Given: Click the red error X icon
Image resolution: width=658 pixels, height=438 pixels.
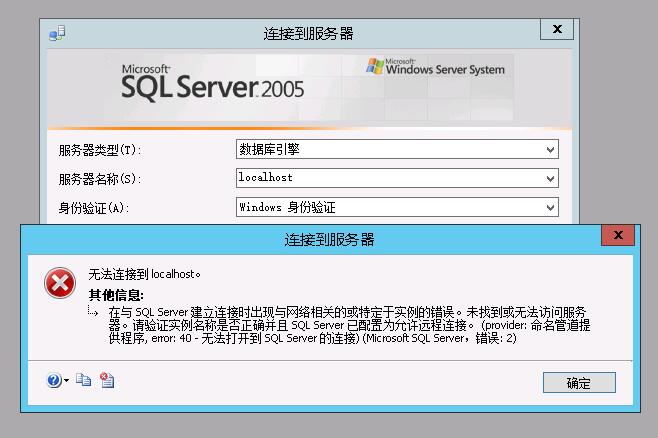Looking at the screenshot, I should click(x=60, y=283).
